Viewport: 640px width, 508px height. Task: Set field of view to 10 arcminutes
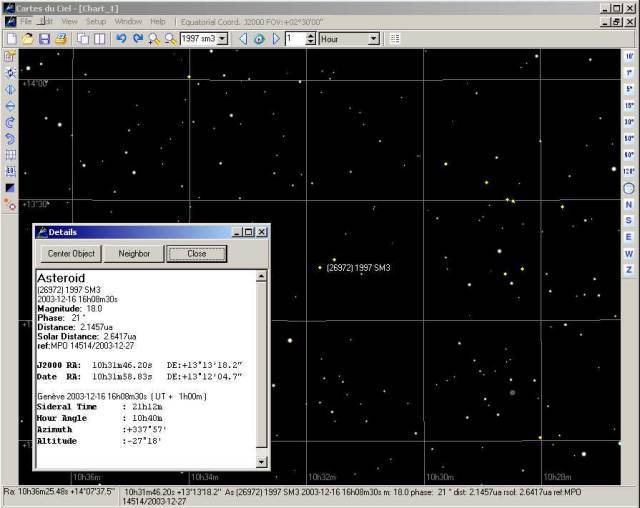(629, 56)
